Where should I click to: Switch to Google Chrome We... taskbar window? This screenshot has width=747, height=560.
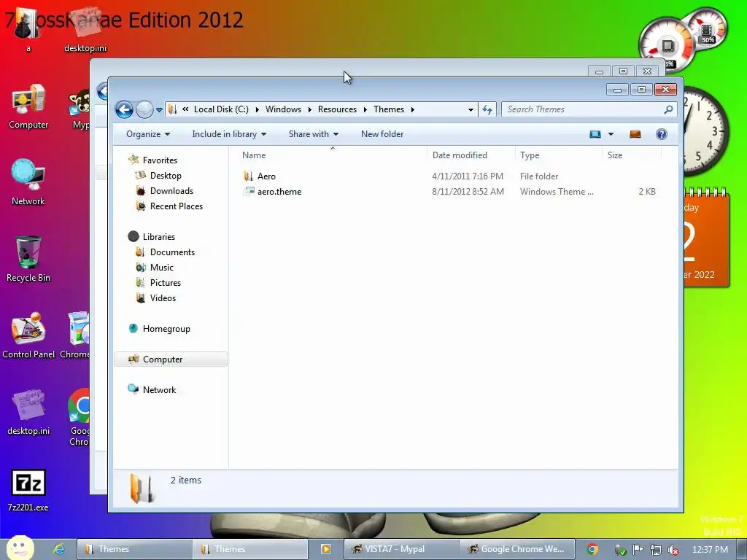(x=517, y=549)
